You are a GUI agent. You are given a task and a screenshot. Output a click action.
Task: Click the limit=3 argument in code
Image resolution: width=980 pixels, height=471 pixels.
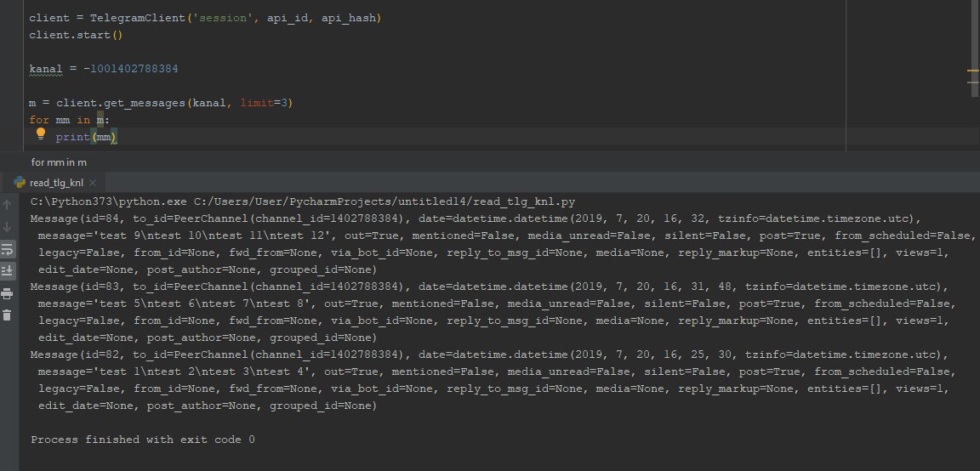(263, 102)
